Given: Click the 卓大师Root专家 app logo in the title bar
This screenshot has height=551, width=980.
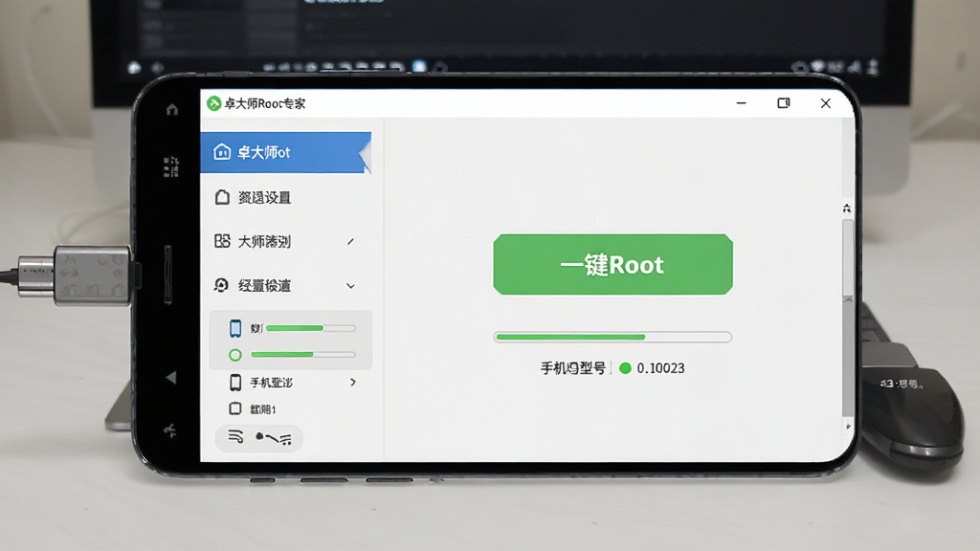Looking at the screenshot, I should [x=213, y=103].
